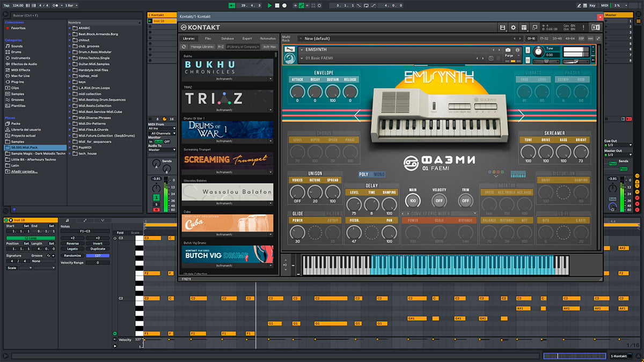Click Reverse notes button
Image resolution: width=644 pixels, height=362 pixels.
pyautogui.click(x=72, y=243)
